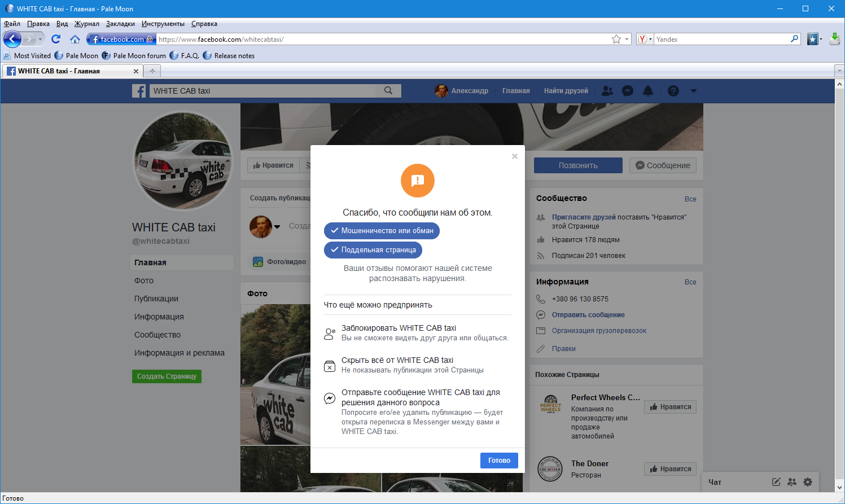The width and height of the screenshot is (845, 504).
Task: Click Найти друзей in the header
Action: click(566, 91)
